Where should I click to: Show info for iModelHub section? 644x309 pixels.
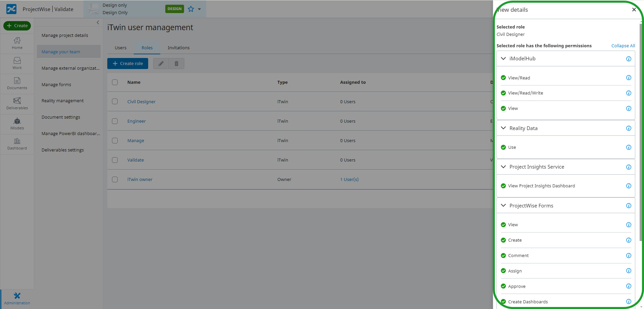(629, 59)
